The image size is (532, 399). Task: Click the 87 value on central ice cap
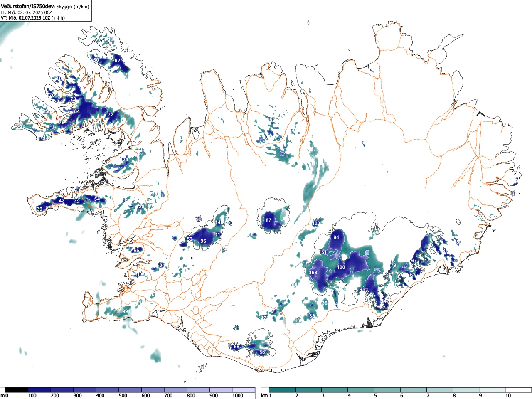(268, 220)
